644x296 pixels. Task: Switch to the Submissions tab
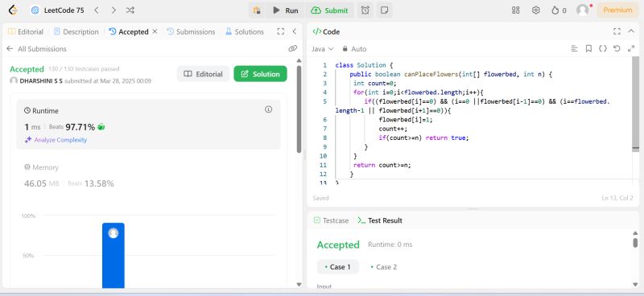pos(191,31)
